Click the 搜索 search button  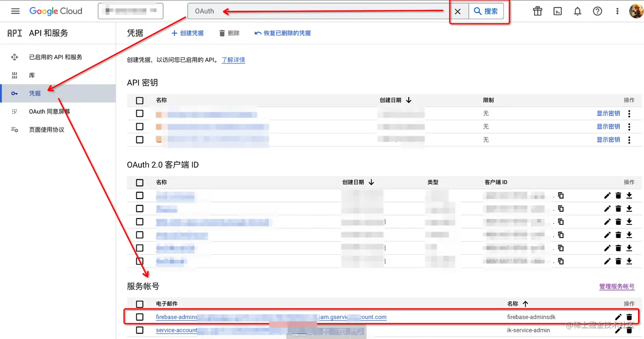click(x=486, y=11)
